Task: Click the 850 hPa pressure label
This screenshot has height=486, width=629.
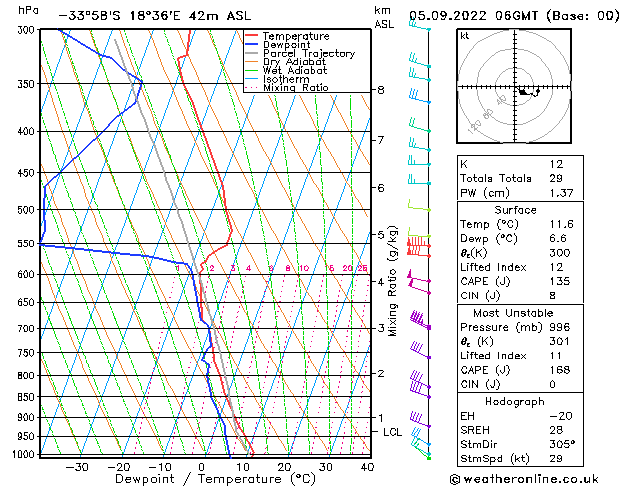Action: [x=28, y=397]
